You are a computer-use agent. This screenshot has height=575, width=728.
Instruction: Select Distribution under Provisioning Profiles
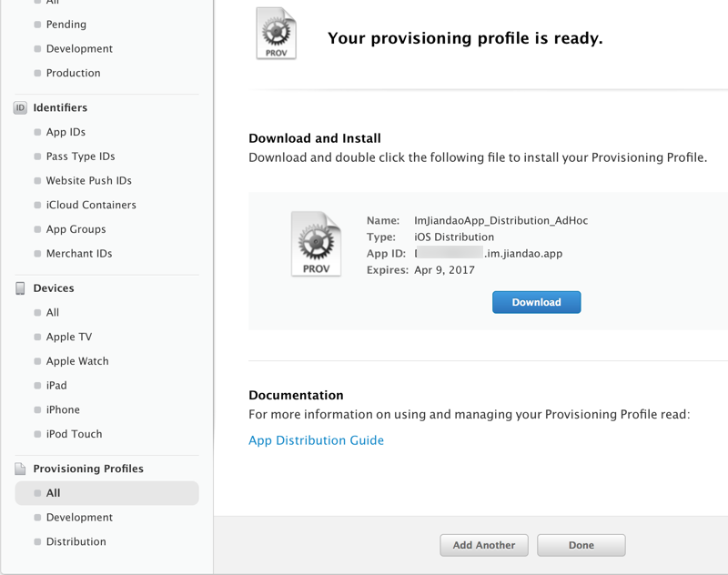click(x=76, y=541)
